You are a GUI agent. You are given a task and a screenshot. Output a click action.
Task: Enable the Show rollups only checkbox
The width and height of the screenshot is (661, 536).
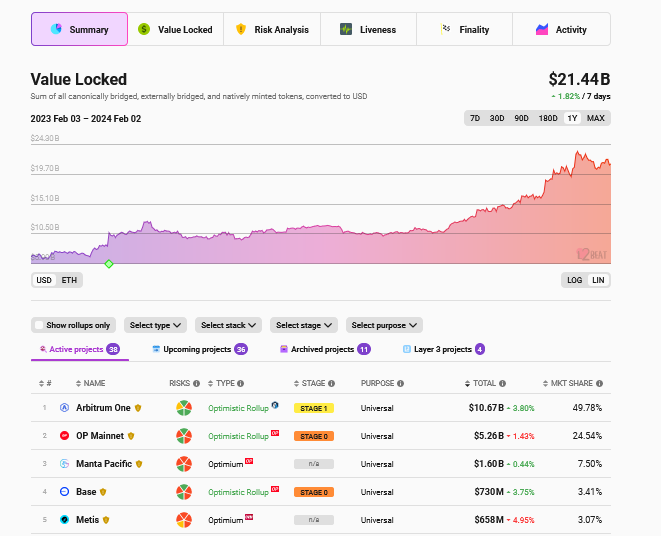point(39,325)
